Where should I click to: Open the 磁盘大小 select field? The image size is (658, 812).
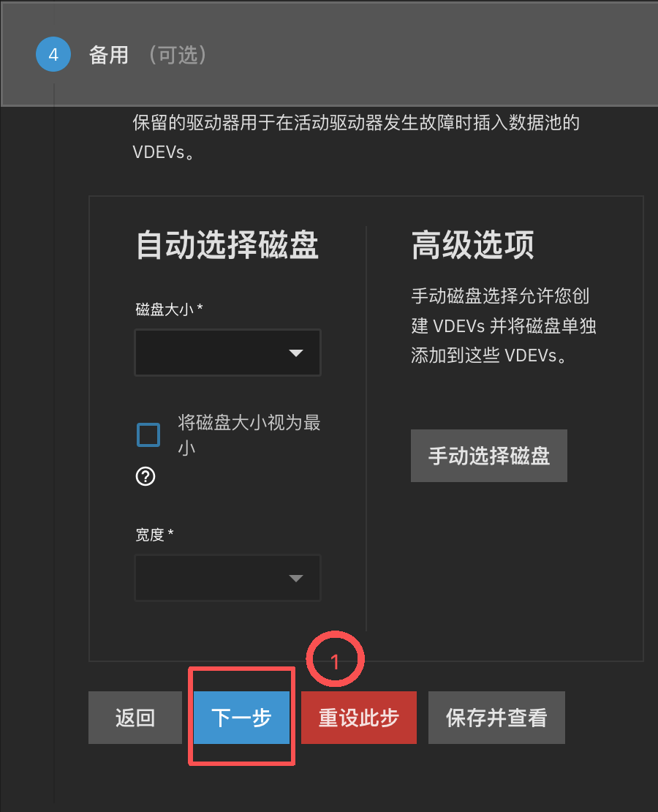(x=228, y=353)
